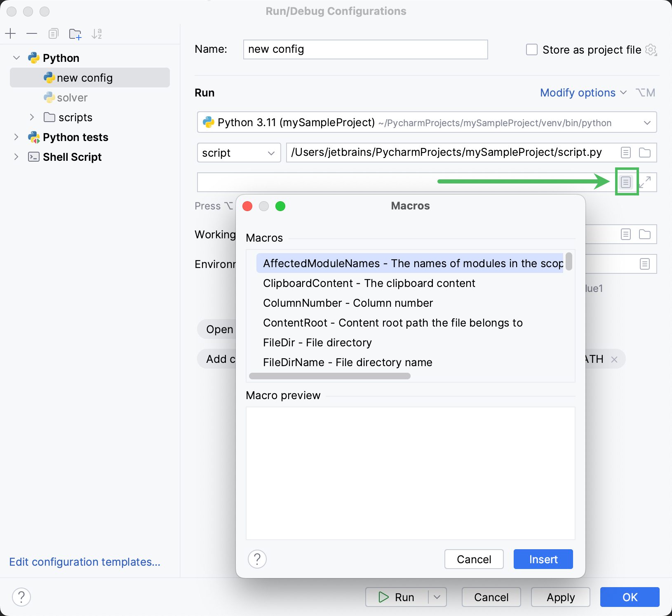
Task: Create a new configurations folder
Action: pos(75,33)
